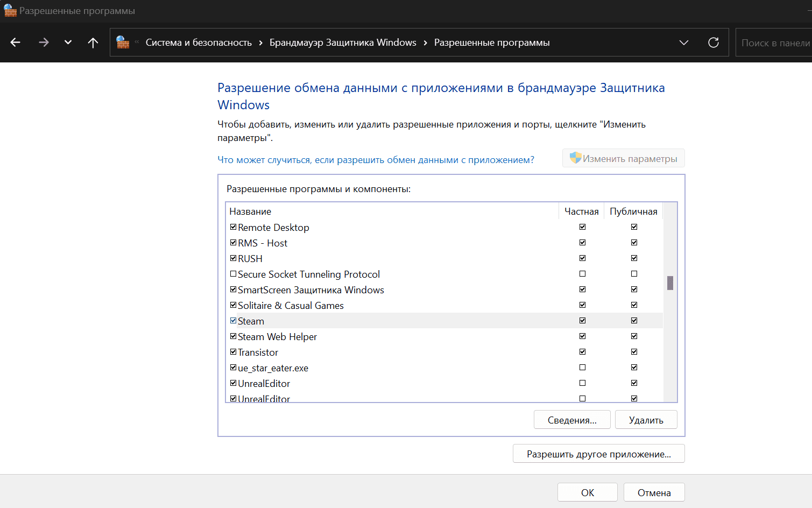Uncheck the Transistor name checkbox
Viewport: 812px width, 508px height.
coord(233,352)
